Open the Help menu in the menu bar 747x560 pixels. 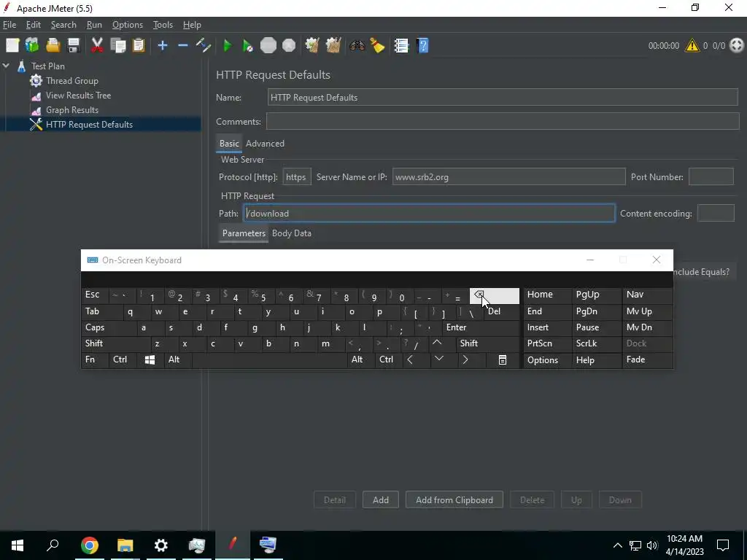192,25
